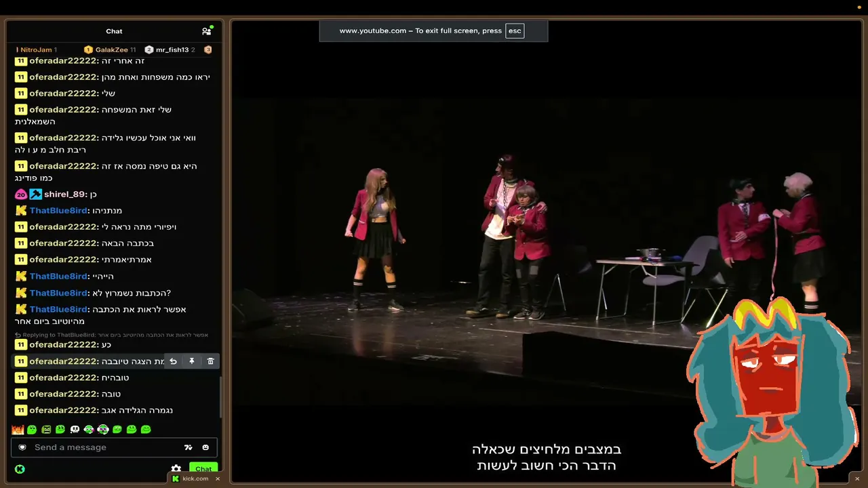Open GalakZee leaderboard entry
The width and height of the screenshot is (868, 488).
pos(110,49)
